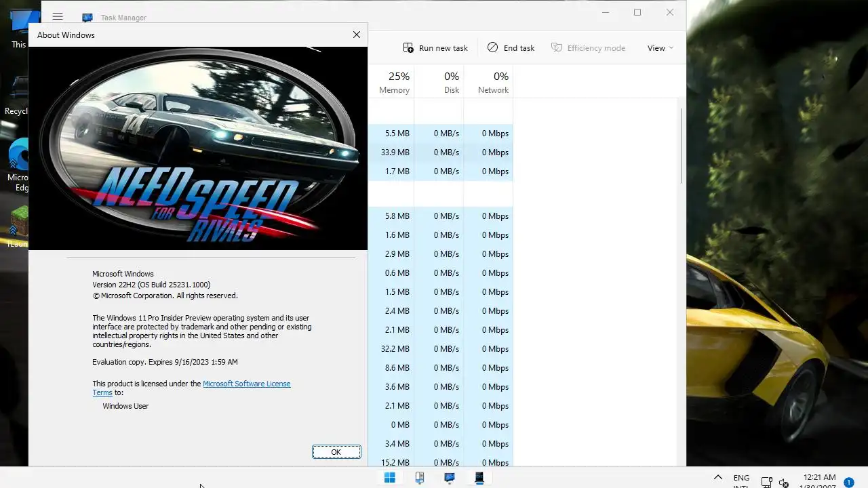Select the row with 1.5 MB memory
This screenshot has height=488, width=868.
(440, 292)
